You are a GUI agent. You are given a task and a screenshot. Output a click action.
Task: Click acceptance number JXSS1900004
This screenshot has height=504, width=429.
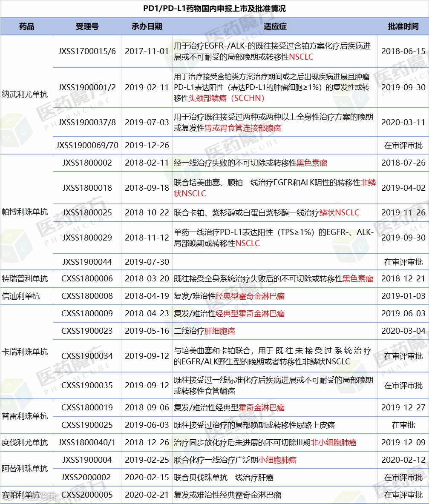(x=87, y=460)
